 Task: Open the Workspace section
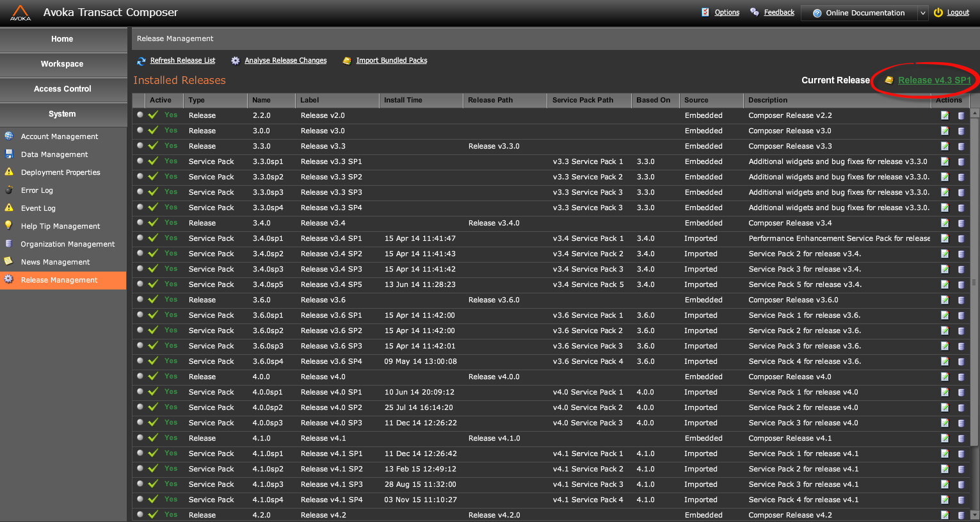point(63,64)
